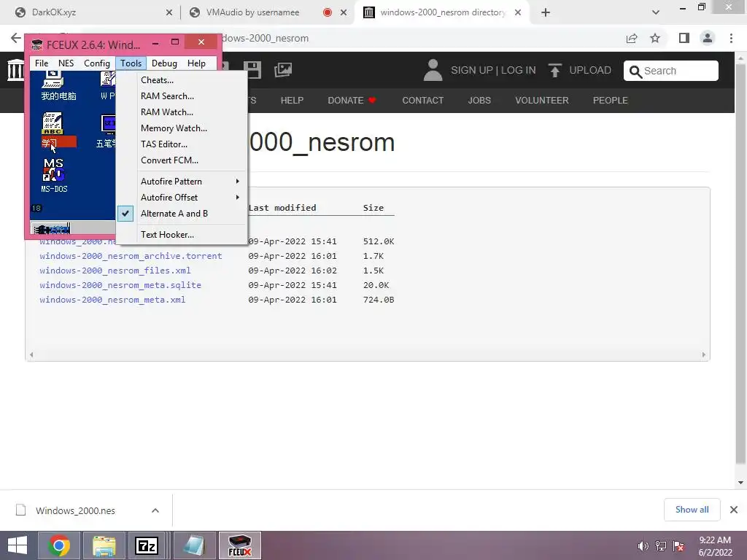Click Show all downloads button

coord(692,510)
